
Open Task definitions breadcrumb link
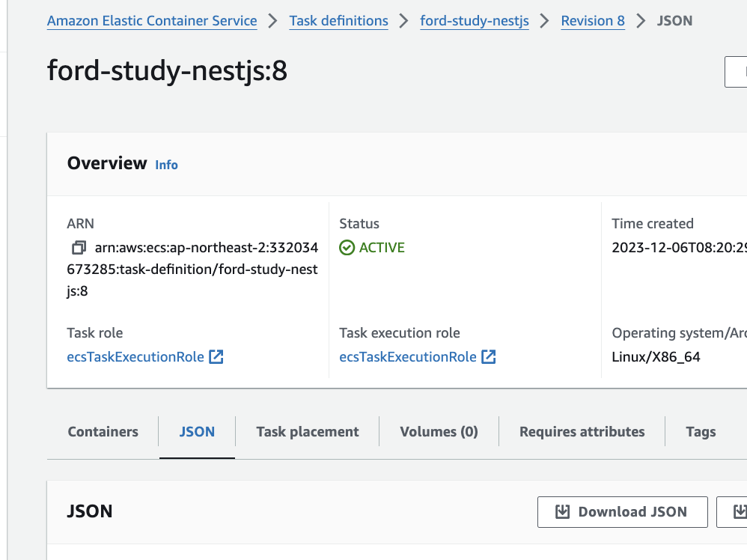click(339, 21)
